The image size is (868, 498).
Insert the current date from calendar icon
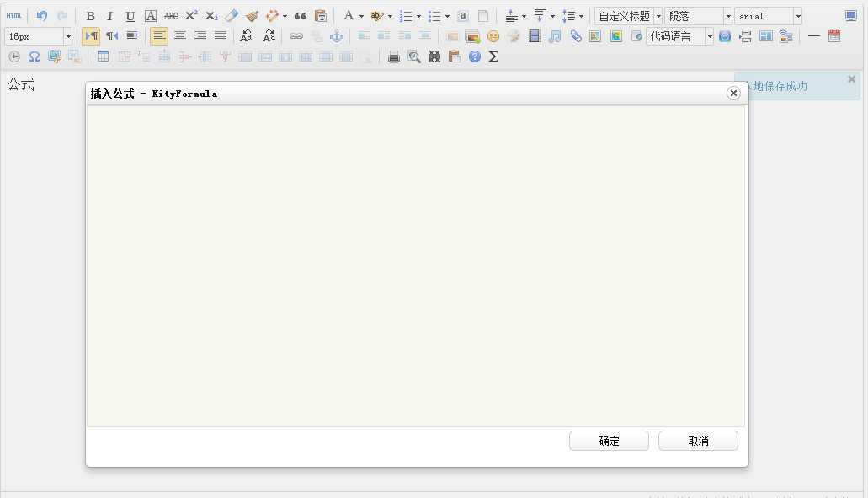[x=834, y=36]
